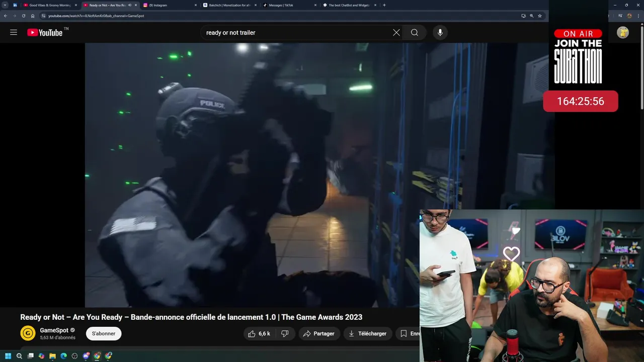Viewport: 644px width, 362px height.
Task: Reload the page in browser toolbar
Action: point(23,16)
